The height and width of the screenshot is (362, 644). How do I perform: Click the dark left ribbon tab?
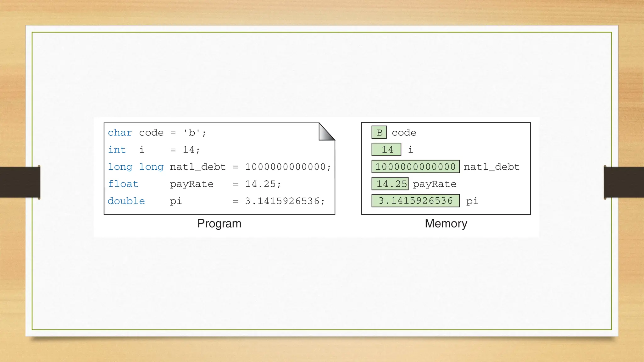coord(20,182)
